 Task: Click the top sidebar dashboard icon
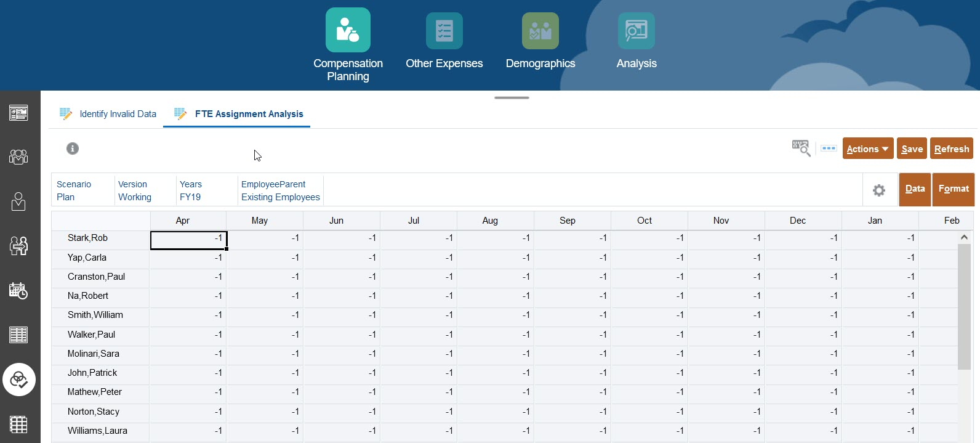(18, 113)
